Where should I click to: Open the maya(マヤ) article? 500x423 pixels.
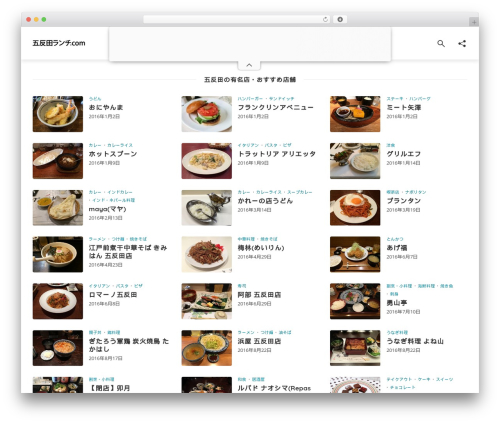click(107, 209)
